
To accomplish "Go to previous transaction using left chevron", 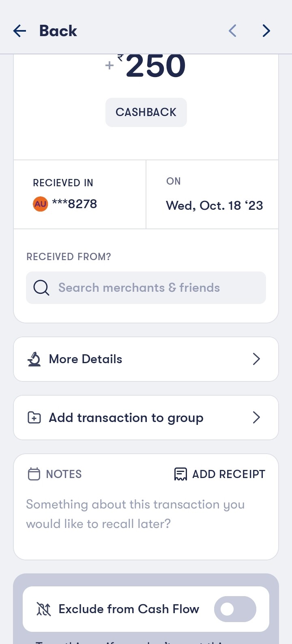I will pos(232,31).
